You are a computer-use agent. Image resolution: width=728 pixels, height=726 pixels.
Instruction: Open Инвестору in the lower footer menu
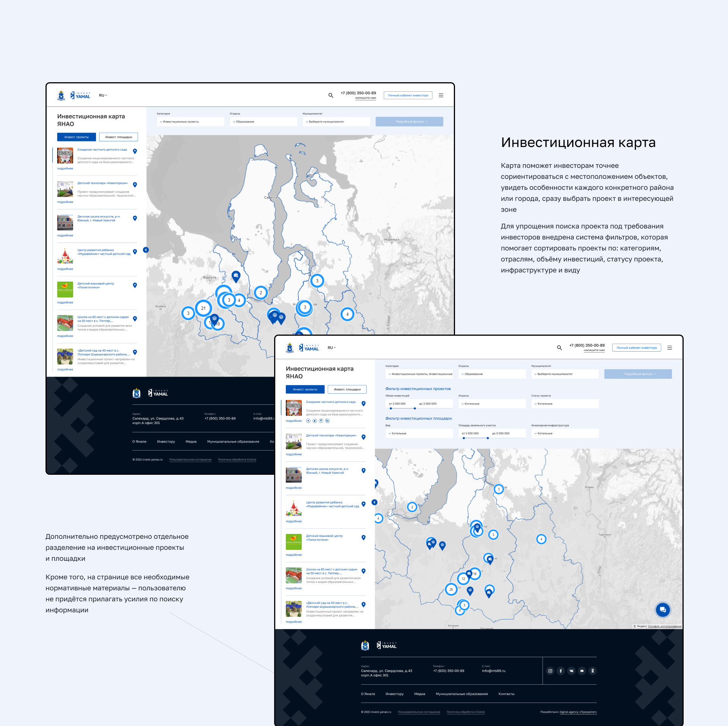(394, 694)
